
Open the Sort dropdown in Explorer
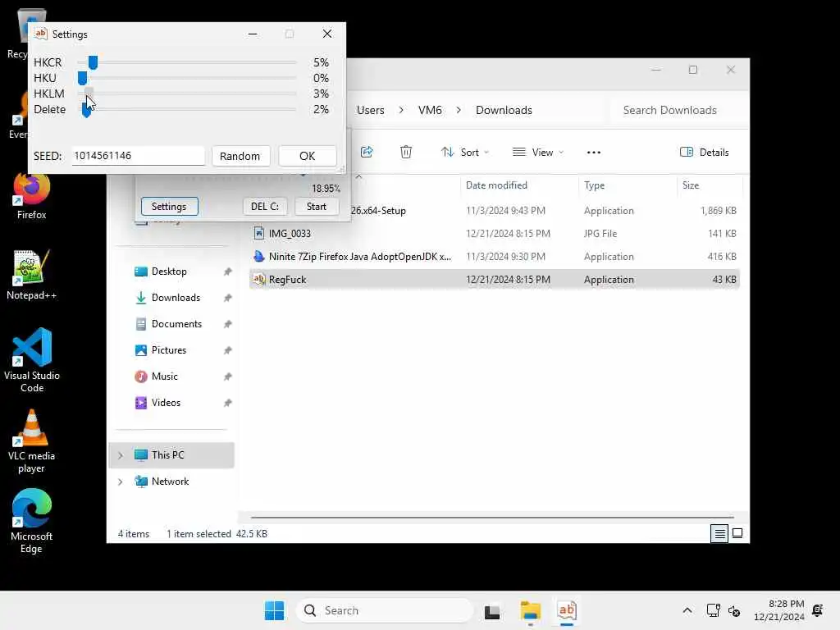point(464,152)
